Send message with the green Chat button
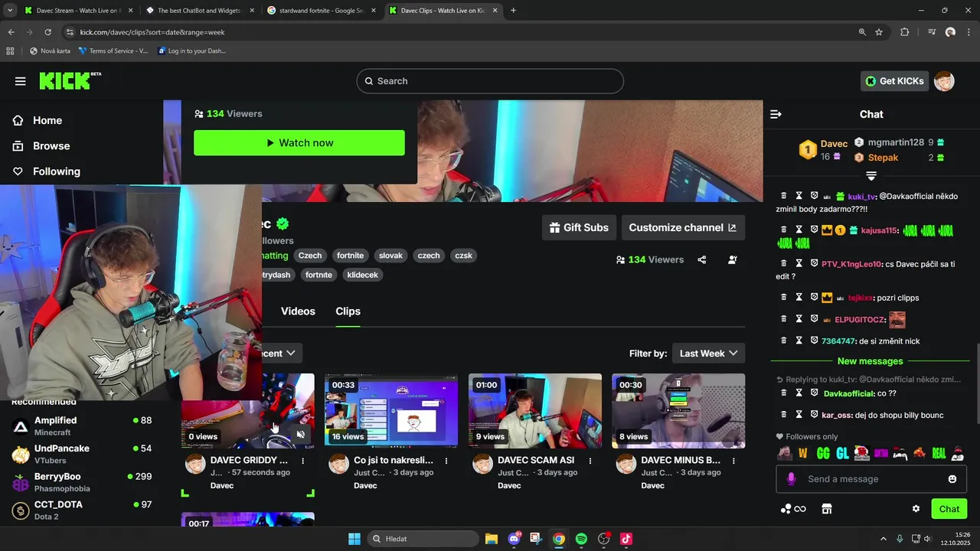Image resolution: width=980 pixels, height=551 pixels. pos(949,509)
